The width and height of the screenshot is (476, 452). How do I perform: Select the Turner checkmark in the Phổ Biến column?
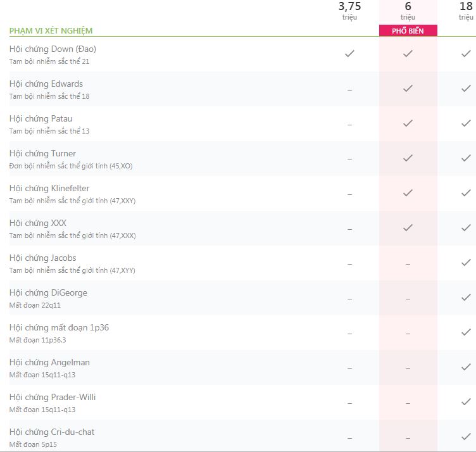point(408,158)
